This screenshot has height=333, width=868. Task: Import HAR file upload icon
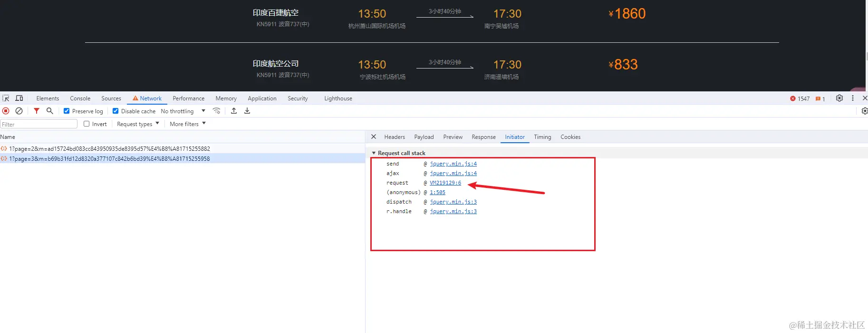234,111
